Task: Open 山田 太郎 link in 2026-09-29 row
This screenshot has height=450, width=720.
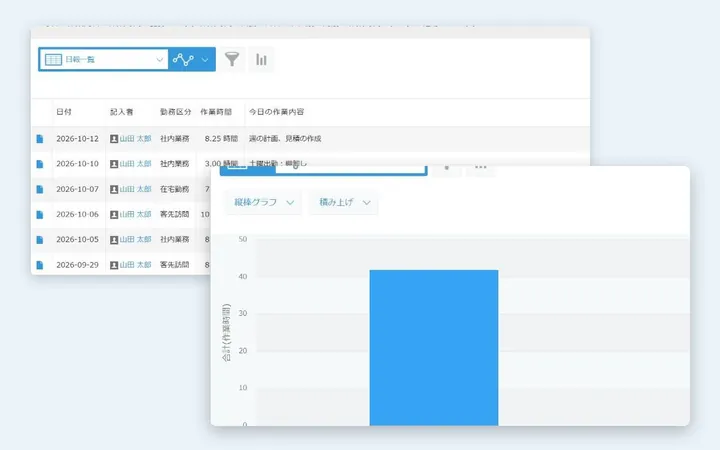Action: point(135,265)
